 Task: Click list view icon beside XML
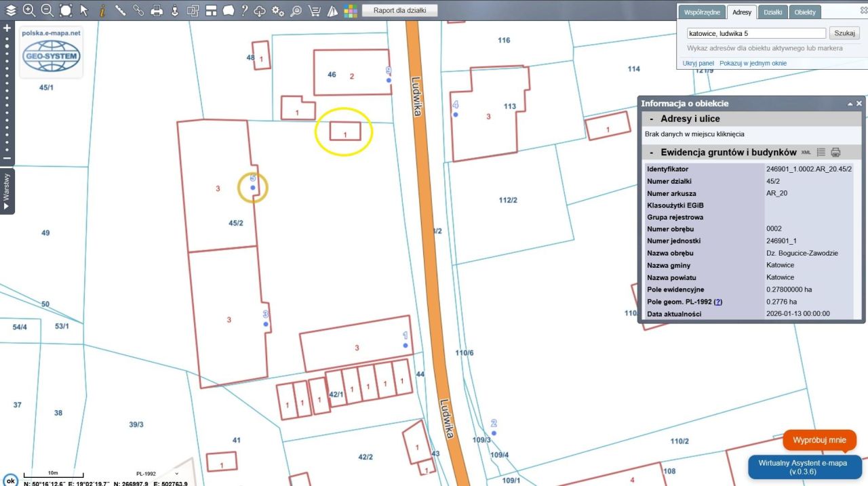pos(821,152)
